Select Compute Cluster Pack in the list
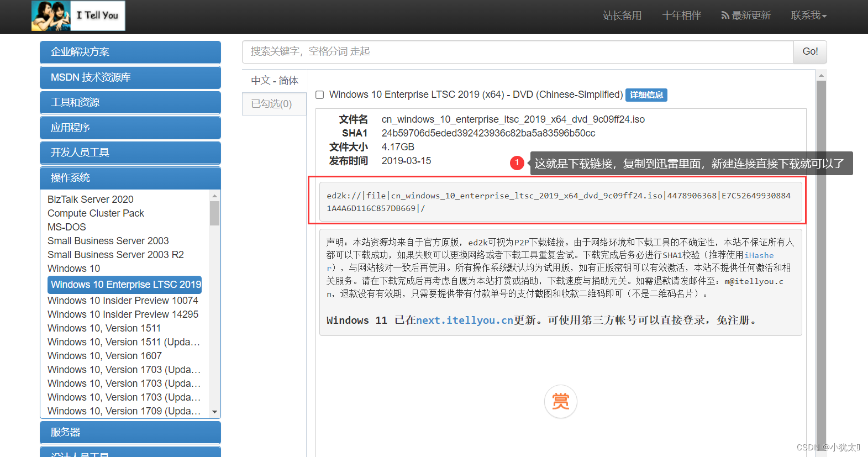This screenshot has width=868, height=457. (96, 213)
